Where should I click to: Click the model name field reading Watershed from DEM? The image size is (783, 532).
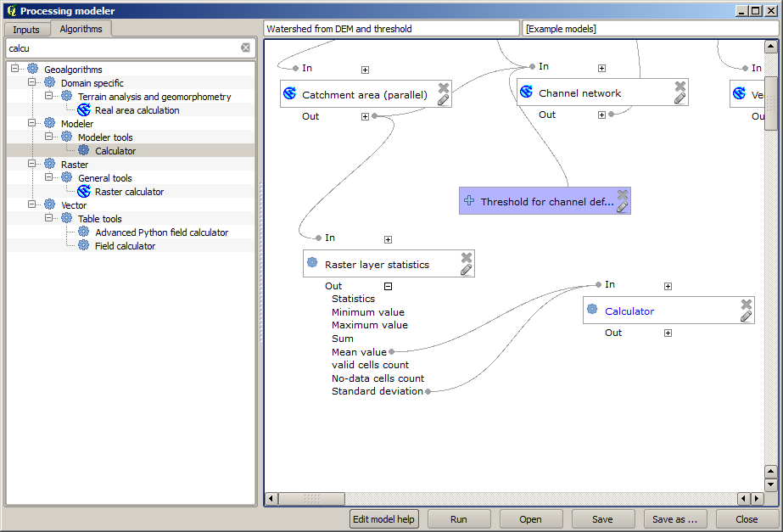pyautogui.click(x=392, y=27)
